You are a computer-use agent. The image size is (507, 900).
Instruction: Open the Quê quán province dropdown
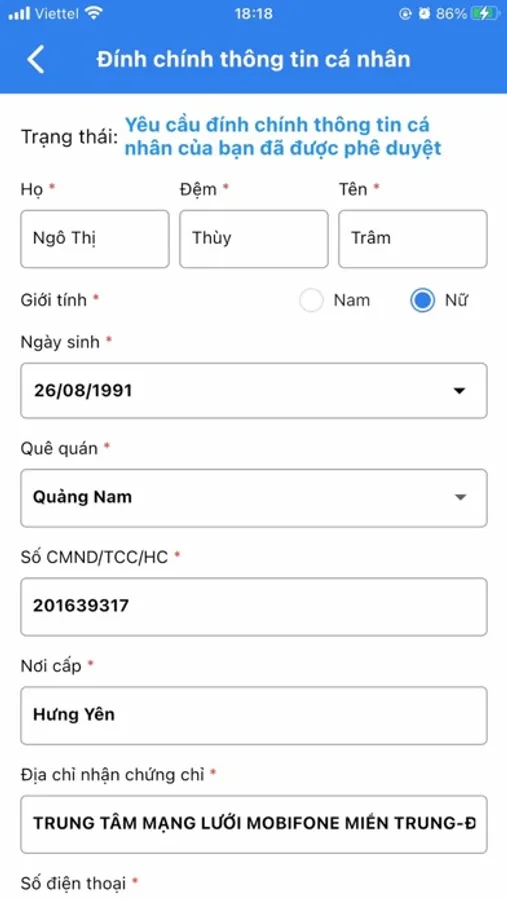click(254, 498)
